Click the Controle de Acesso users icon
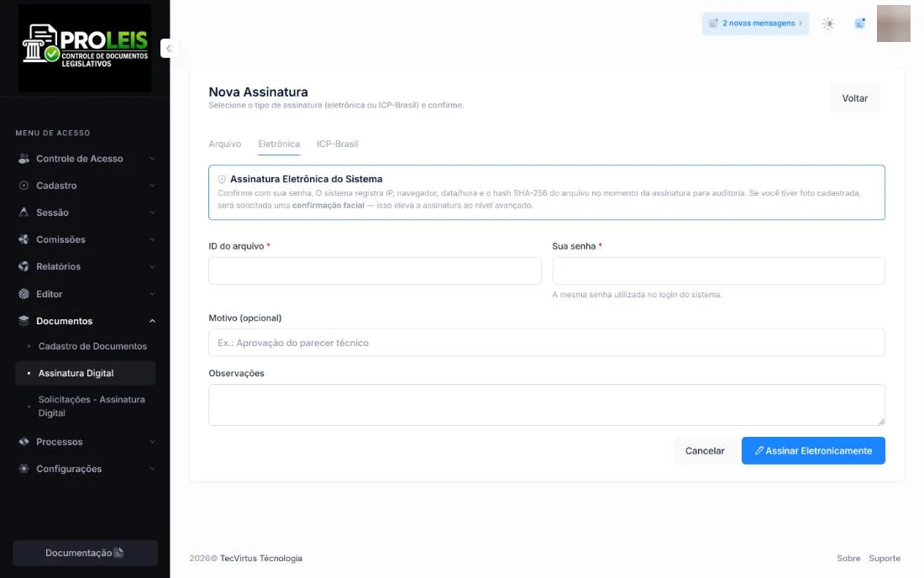Viewport: 924px width, 578px height. [24, 159]
